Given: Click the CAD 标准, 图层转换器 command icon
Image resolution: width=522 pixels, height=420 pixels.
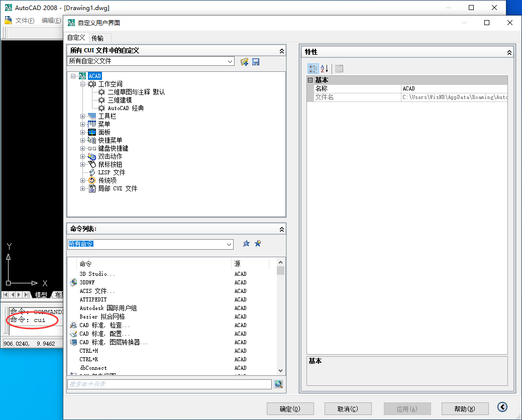Looking at the screenshot, I should 73,342.
